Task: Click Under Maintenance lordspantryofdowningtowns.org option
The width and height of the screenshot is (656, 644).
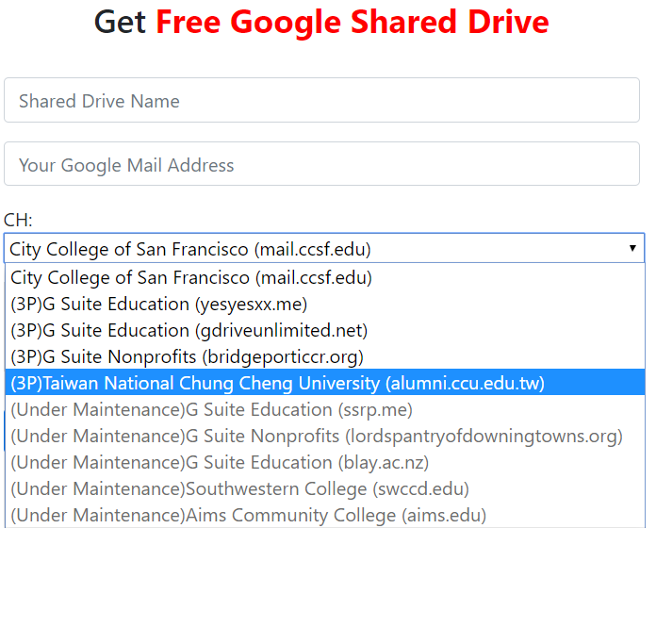Action: pyautogui.click(x=316, y=437)
